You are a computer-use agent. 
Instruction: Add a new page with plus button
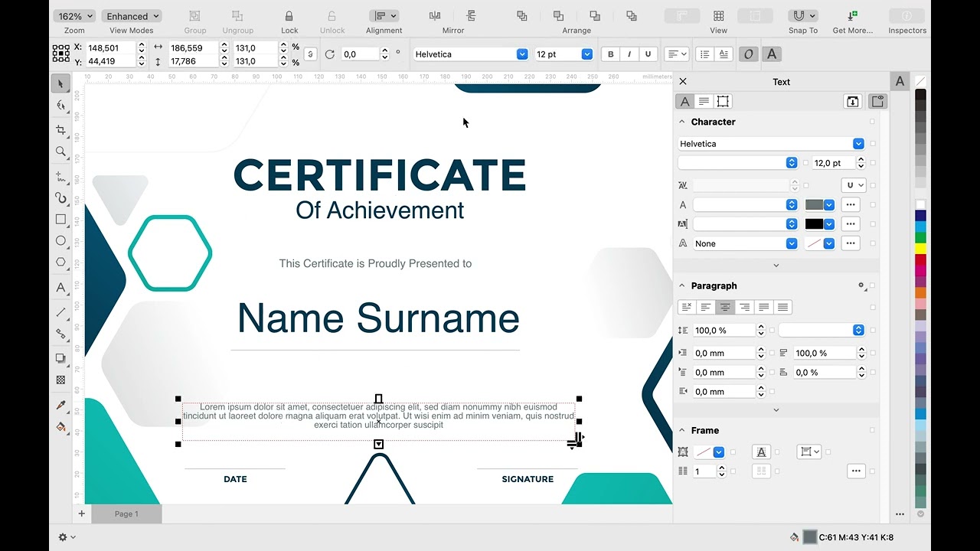pyautogui.click(x=81, y=514)
